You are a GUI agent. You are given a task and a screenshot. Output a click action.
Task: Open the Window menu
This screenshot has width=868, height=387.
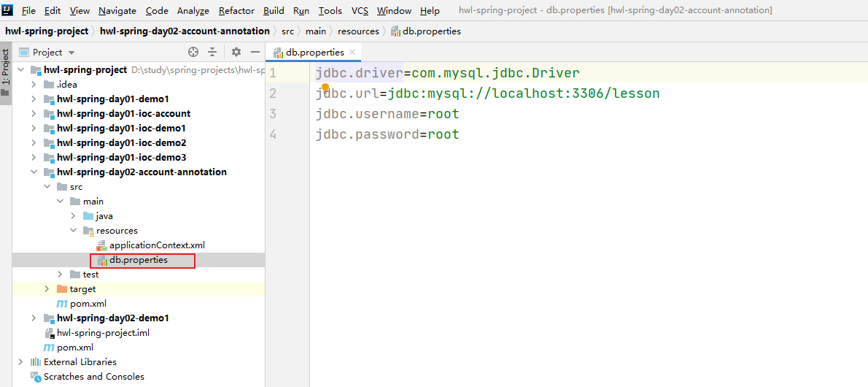tap(394, 10)
